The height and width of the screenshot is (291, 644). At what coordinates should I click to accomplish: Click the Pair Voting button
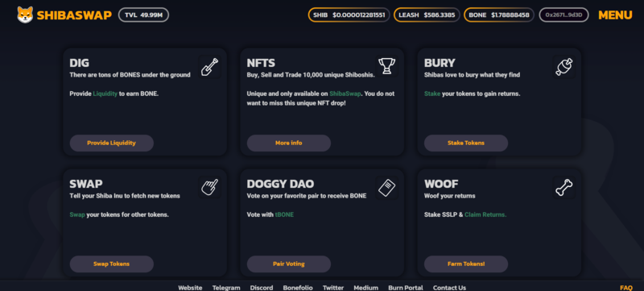289,264
